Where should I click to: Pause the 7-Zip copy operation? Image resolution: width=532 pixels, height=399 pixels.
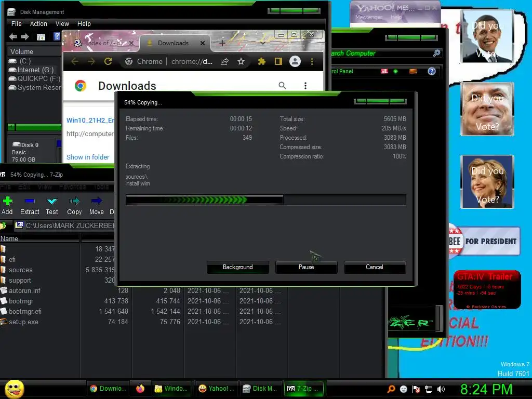pyautogui.click(x=306, y=267)
